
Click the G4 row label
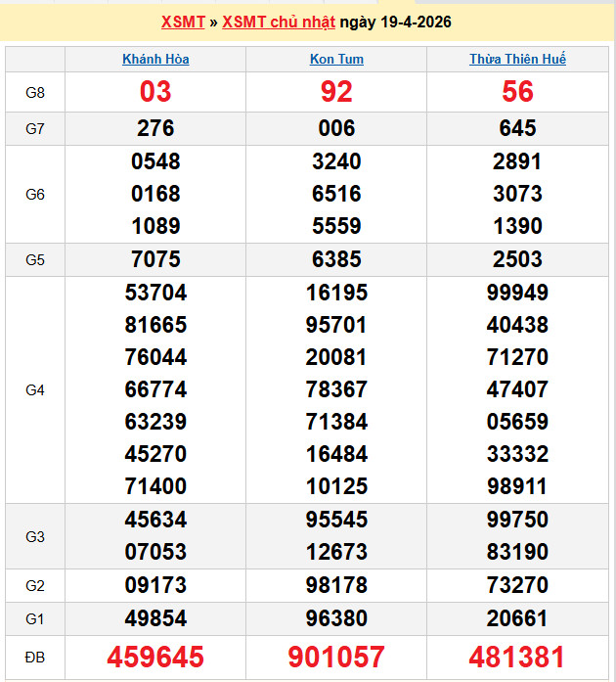point(35,389)
